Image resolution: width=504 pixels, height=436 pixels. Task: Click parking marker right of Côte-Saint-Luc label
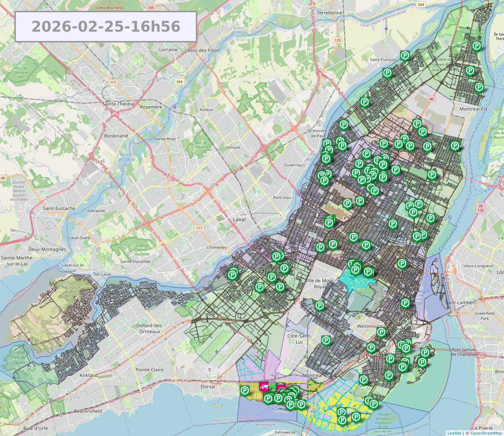point(326,340)
